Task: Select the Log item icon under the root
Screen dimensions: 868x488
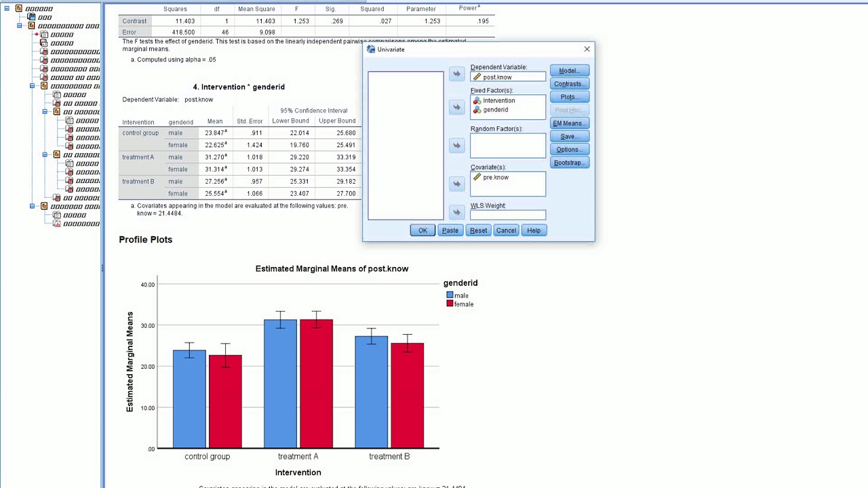Action: [31, 18]
